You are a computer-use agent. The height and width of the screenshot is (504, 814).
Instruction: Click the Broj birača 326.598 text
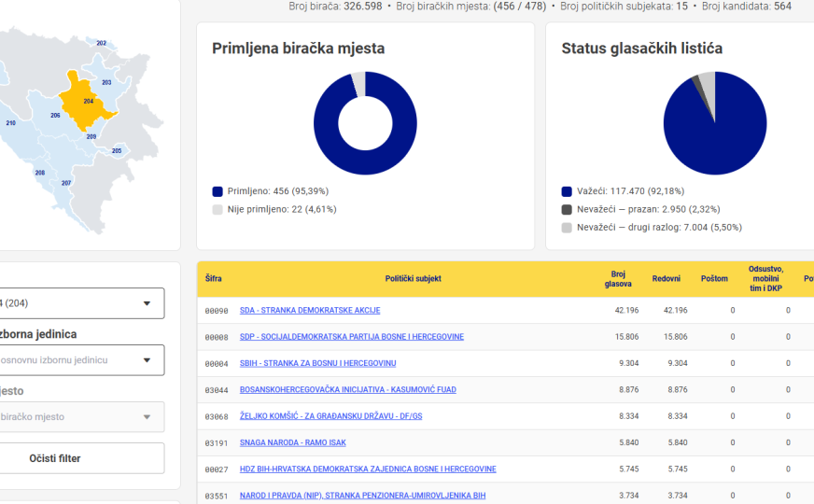335,7
